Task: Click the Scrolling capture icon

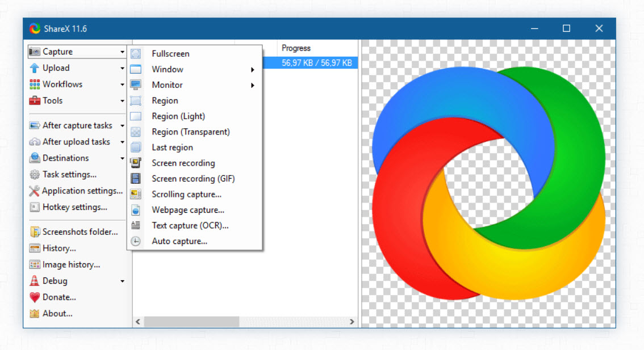Action: click(136, 194)
